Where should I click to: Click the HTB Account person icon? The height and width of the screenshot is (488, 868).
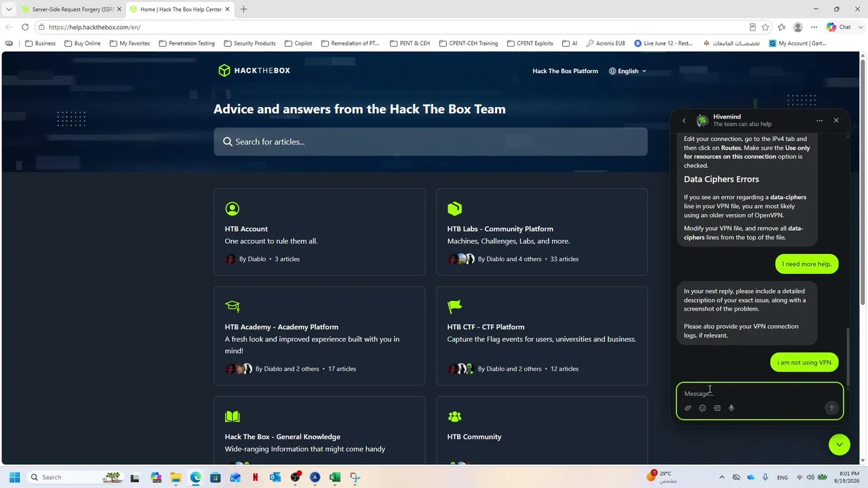[232, 209]
